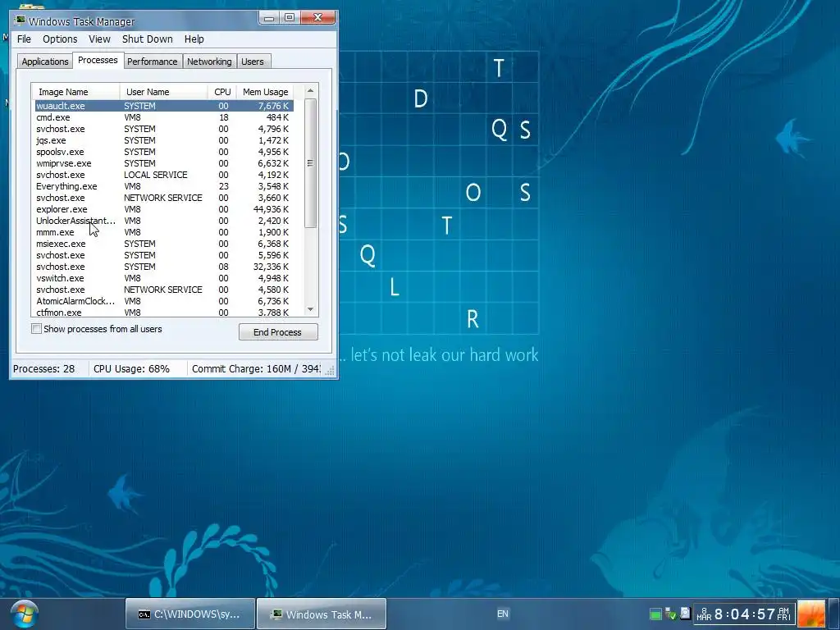Select svchost.exe using 4,580 K memory
The width and height of the screenshot is (840, 630).
[164, 290]
